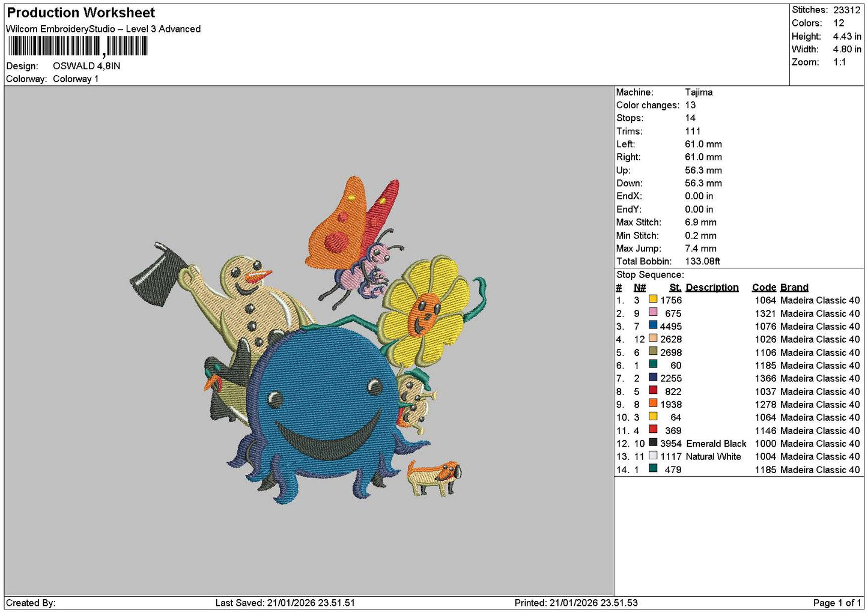Select the red swatch with 822 stitches
The image size is (868, 613).
pyautogui.click(x=653, y=391)
